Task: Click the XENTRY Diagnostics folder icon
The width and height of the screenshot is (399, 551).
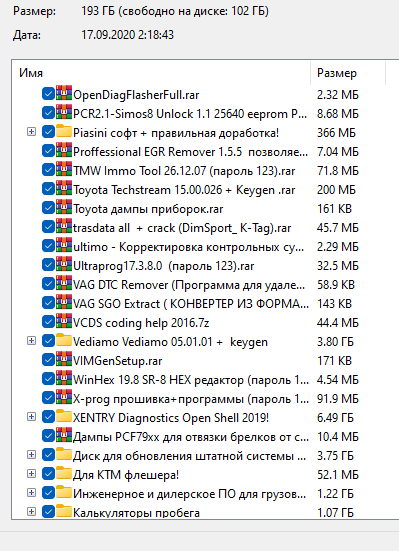Action: tap(64, 416)
